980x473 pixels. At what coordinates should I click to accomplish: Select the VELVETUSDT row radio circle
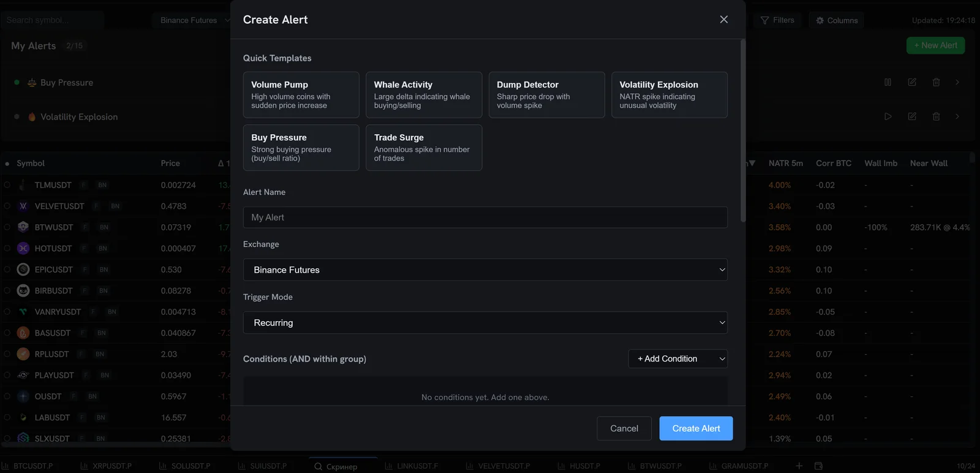click(7, 206)
